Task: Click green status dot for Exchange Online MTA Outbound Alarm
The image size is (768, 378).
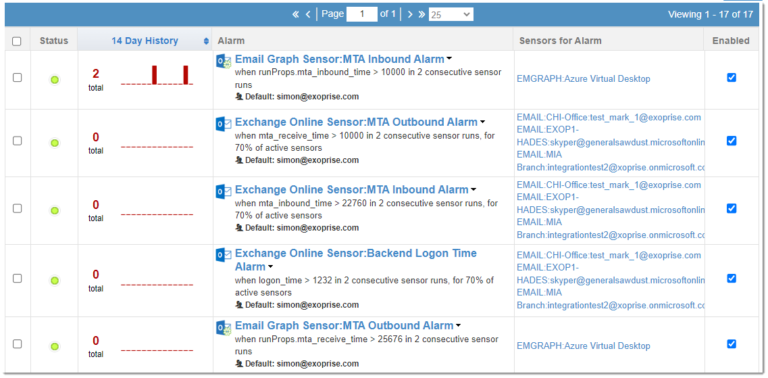Action: point(54,143)
